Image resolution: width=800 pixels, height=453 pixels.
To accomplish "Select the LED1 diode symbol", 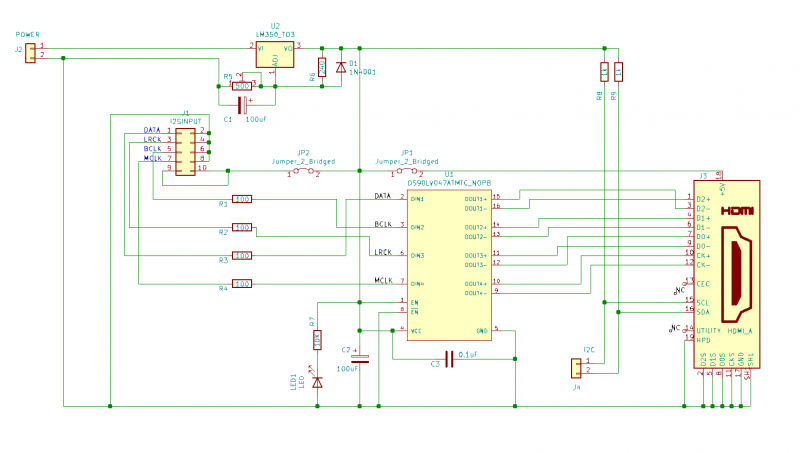I will tap(318, 381).
